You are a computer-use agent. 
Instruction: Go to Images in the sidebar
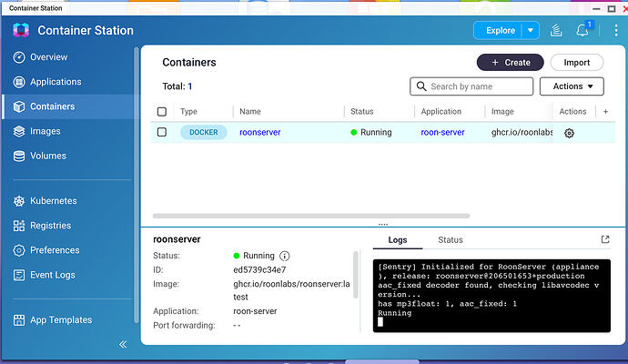click(x=36, y=131)
